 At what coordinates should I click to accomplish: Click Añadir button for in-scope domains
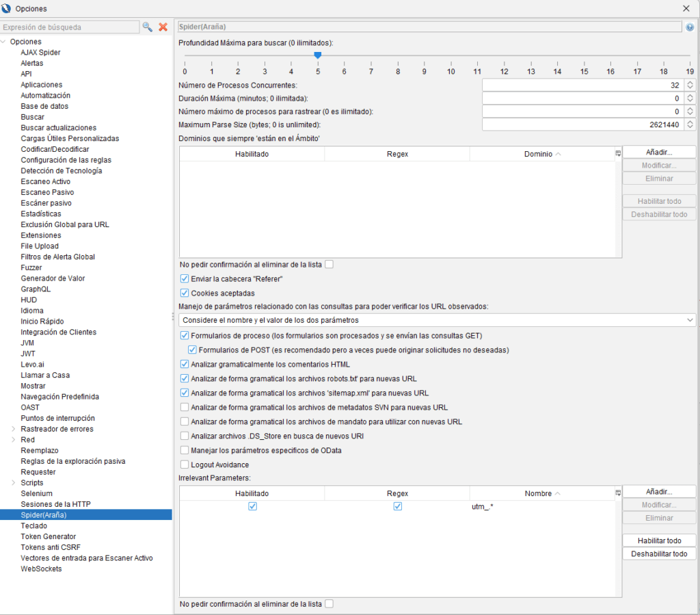659,152
